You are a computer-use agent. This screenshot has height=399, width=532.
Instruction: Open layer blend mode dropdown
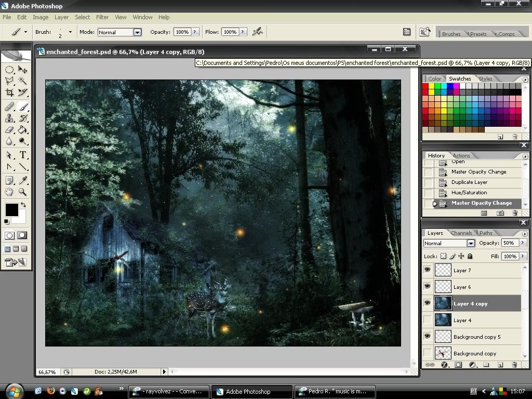click(471, 243)
